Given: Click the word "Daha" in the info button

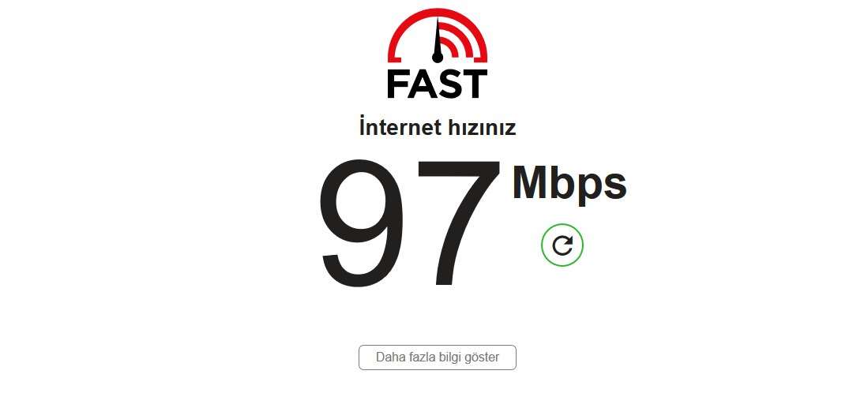Looking at the screenshot, I should tap(386, 357).
